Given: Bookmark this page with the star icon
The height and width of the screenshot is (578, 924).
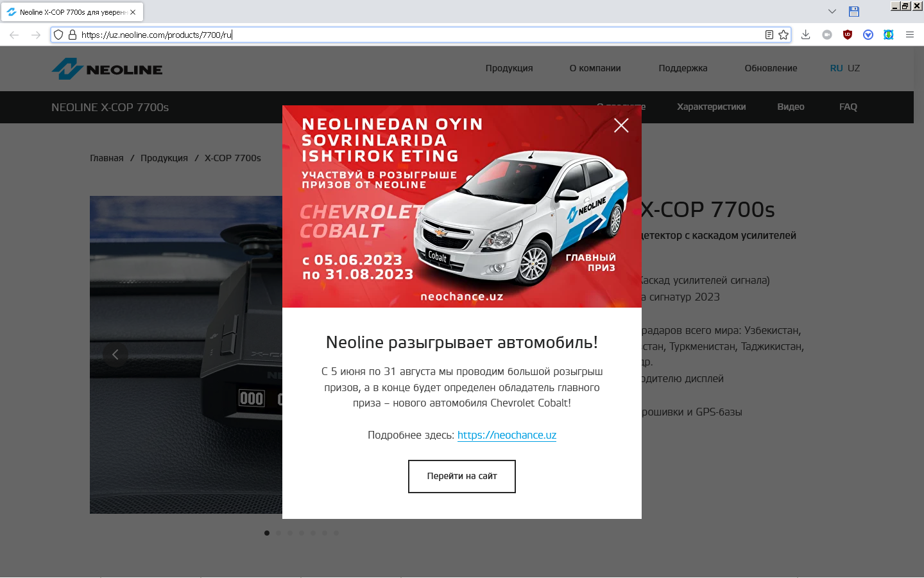Looking at the screenshot, I should (x=783, y=35).
